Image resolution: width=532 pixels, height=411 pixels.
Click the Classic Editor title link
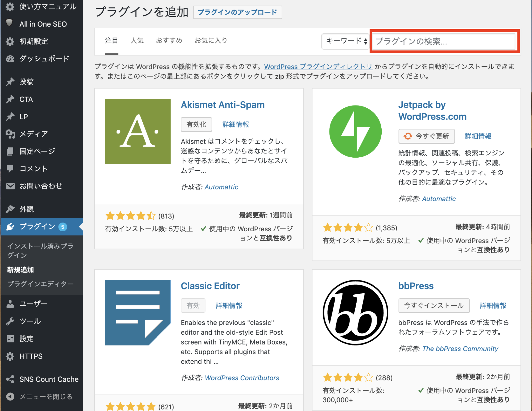[210, 286]
